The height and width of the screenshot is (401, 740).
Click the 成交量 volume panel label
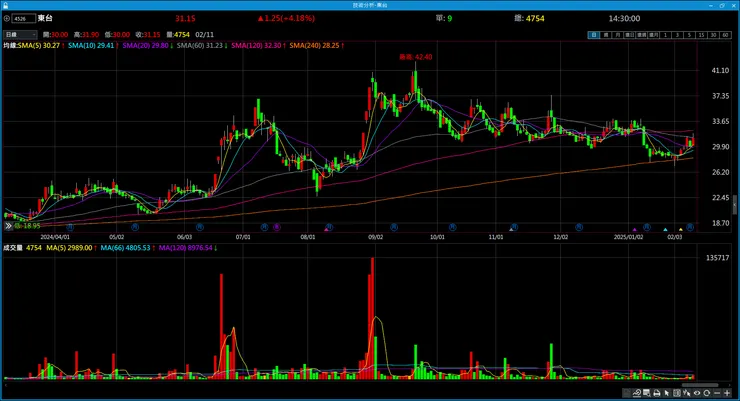pyautogui.click(x=13, y=248)
